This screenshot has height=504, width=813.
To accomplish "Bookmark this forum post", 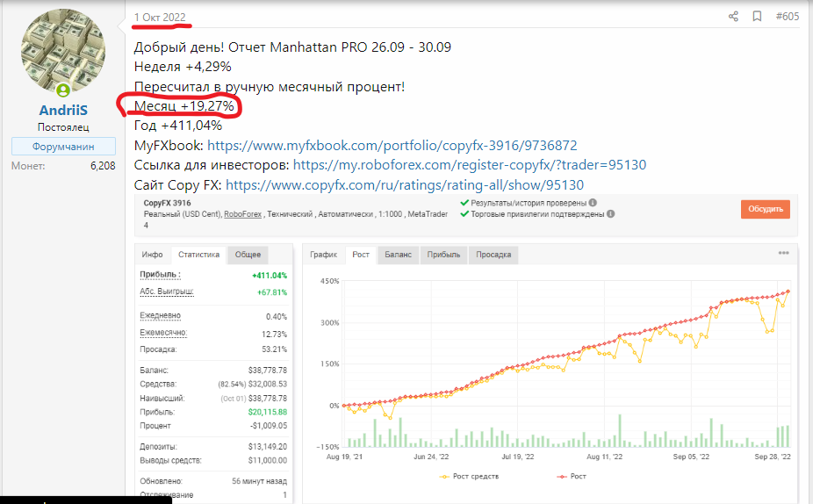I will tap(757, 17).
